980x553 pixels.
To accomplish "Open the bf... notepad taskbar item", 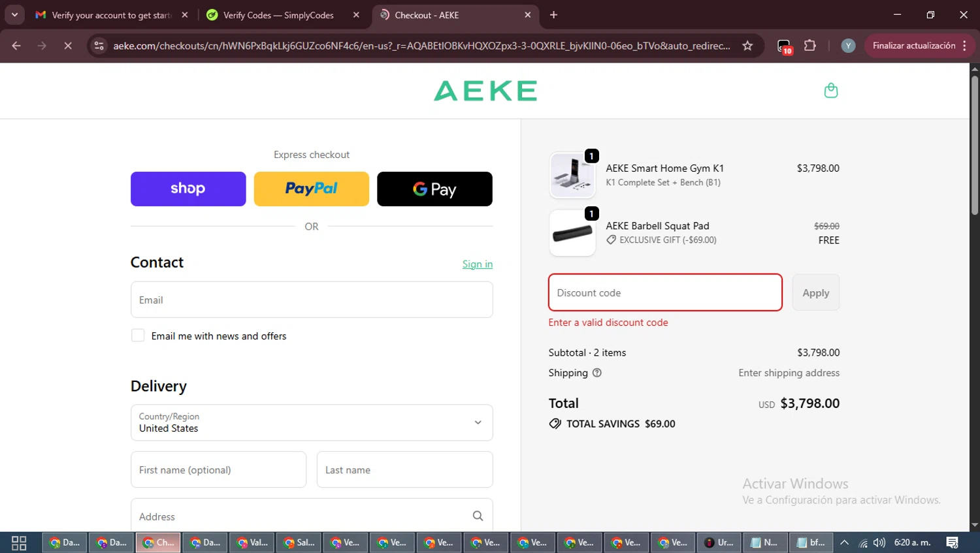I will click(811, 543).
